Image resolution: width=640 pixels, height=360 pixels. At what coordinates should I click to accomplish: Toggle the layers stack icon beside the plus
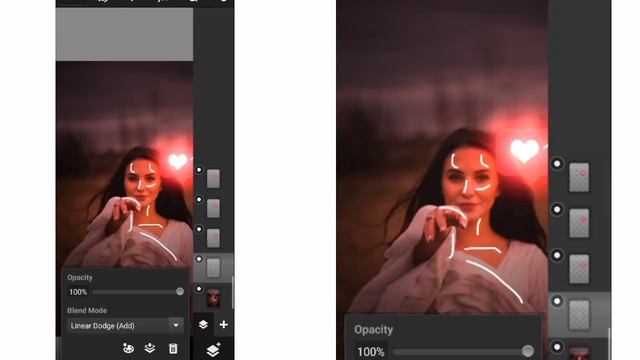203,324
